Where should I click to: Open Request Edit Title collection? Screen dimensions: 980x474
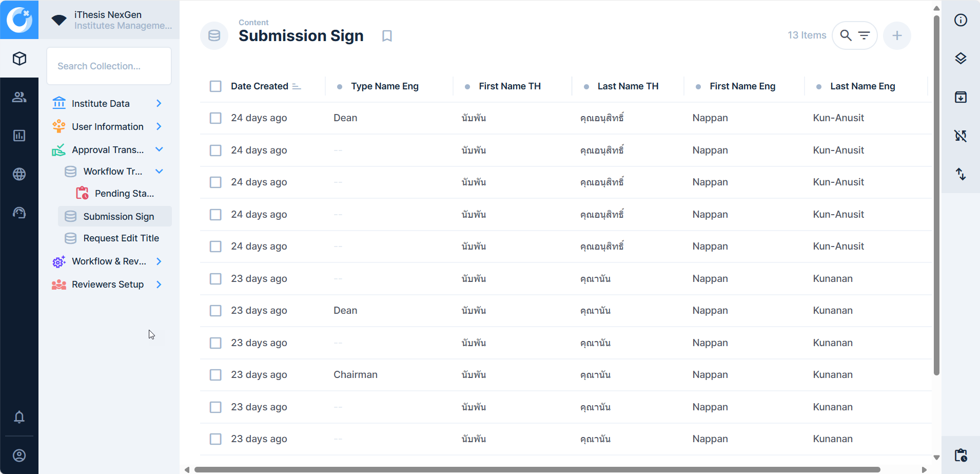click(121, 238)
